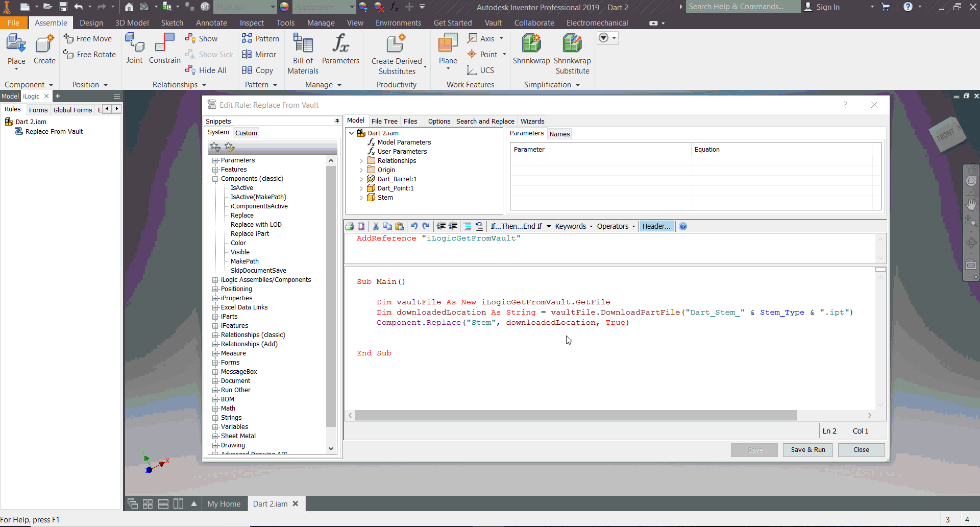
Task: Click the My Home document tab
Action: point(224,504)
